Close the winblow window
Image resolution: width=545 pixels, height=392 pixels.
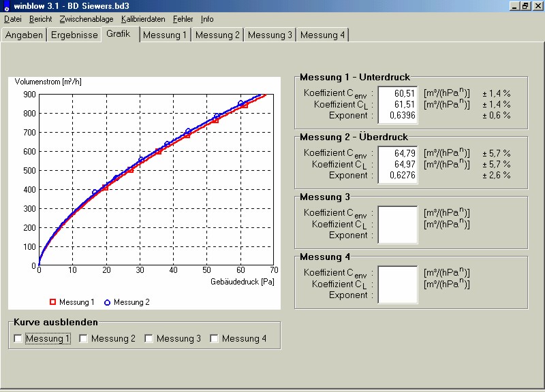[538, 6]
